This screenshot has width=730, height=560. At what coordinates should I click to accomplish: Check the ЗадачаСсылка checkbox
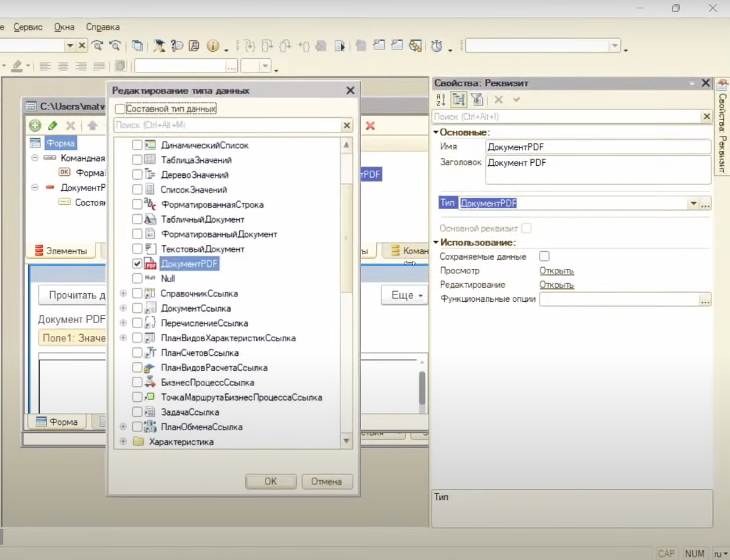[137, 412]
